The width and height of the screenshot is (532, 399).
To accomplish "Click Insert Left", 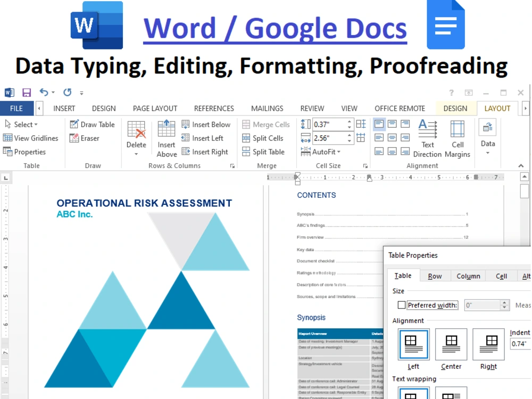I will click(x=202, y=138).
